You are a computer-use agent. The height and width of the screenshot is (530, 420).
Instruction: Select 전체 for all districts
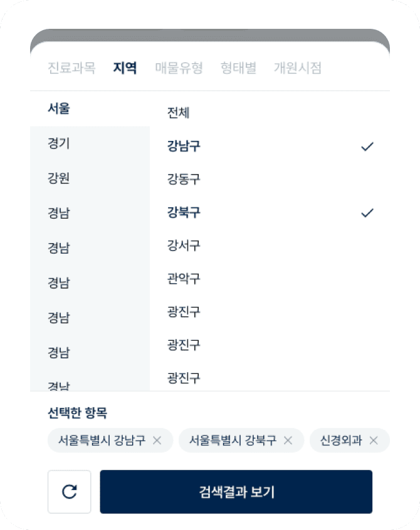(x=178, y=113)
